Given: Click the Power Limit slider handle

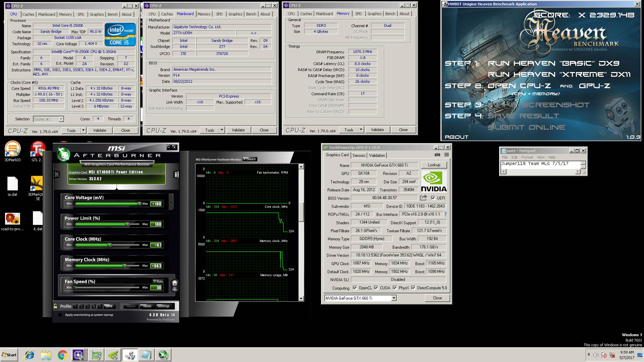Looking at the screenshot, I should (x=127, y=224).
